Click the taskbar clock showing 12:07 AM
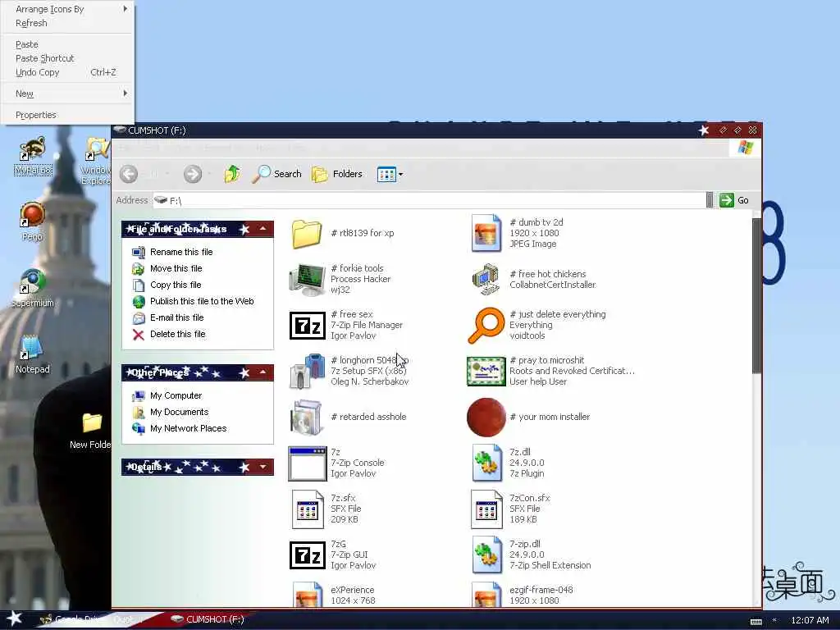This screenshot has height=630, width=840. pos(810,620)
